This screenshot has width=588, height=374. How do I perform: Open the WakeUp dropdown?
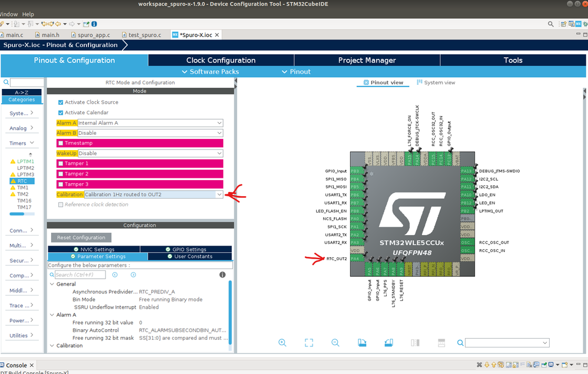150,153
